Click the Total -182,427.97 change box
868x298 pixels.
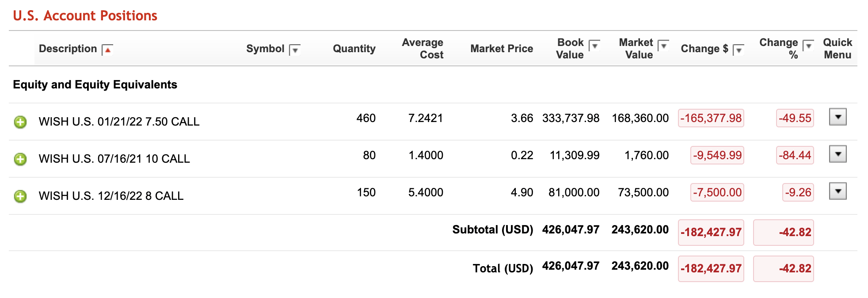[711, 268]
